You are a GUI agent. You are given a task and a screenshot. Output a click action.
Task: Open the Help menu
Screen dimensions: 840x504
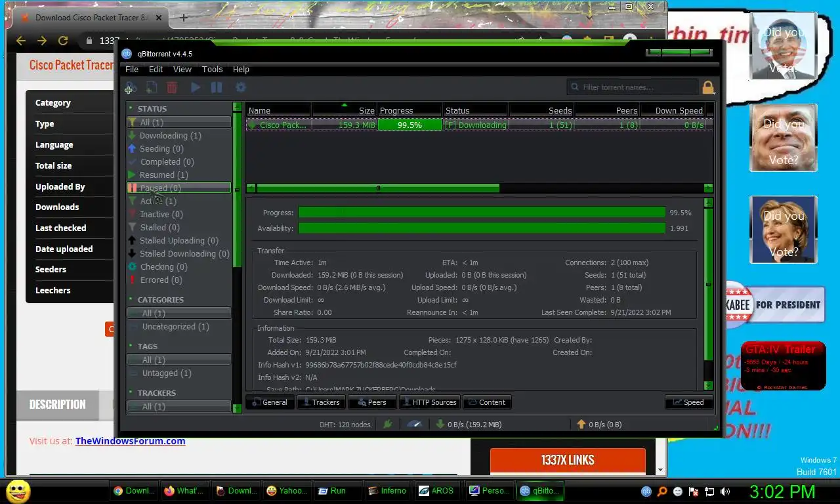(241, 70)
